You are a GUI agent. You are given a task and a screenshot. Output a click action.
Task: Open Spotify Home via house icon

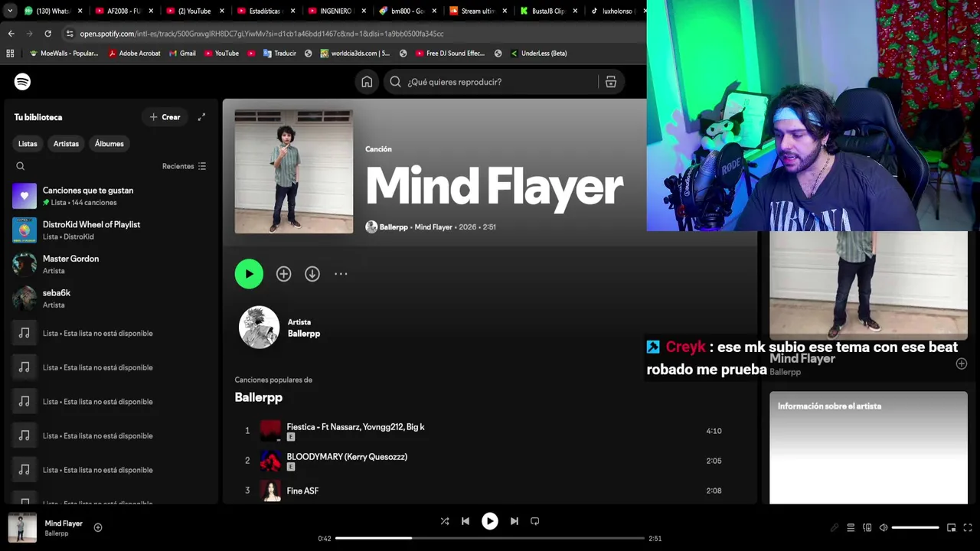click(x=367, y=82)
